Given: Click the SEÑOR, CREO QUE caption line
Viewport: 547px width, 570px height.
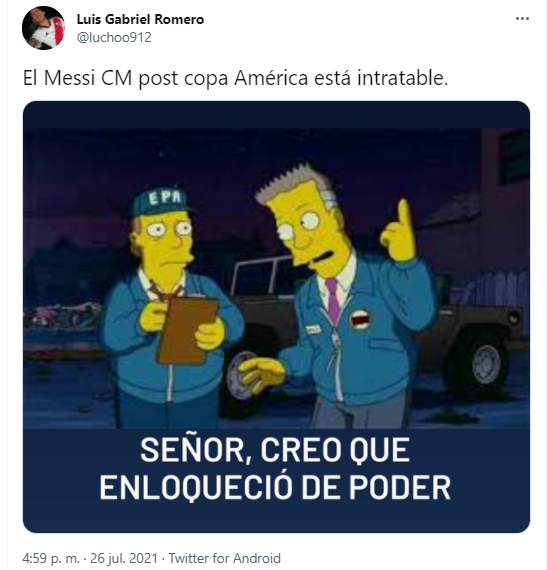Looking at the screenshot, I should [275, 450].
